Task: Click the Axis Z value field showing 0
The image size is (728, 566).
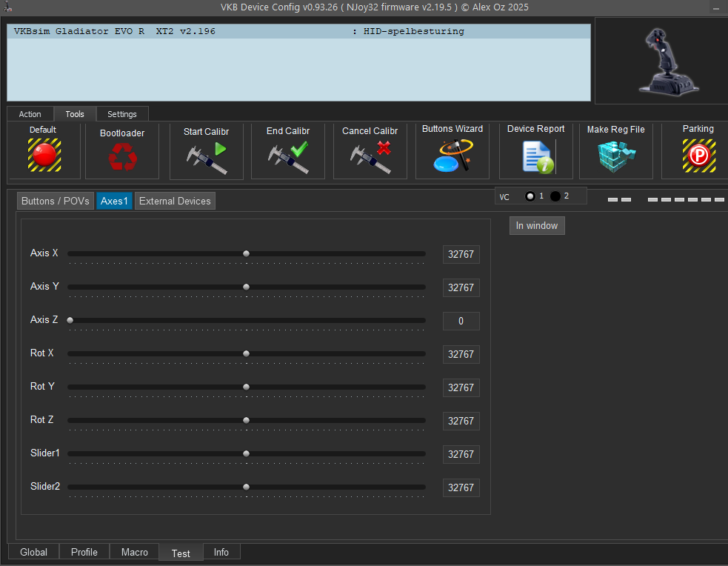Action: click(461, 322)
